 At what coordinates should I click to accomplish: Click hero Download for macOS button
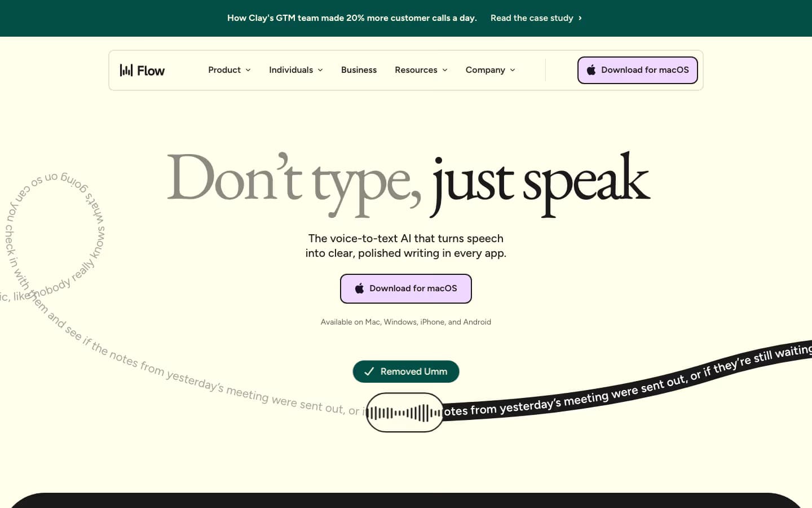(x=406, y=288)
